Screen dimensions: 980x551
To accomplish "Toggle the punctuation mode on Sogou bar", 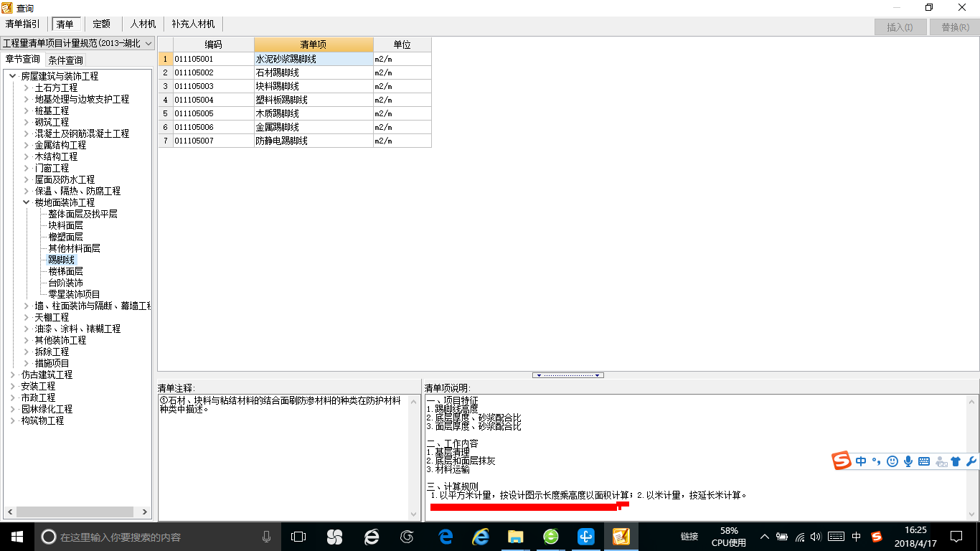I will click(876, 461).
